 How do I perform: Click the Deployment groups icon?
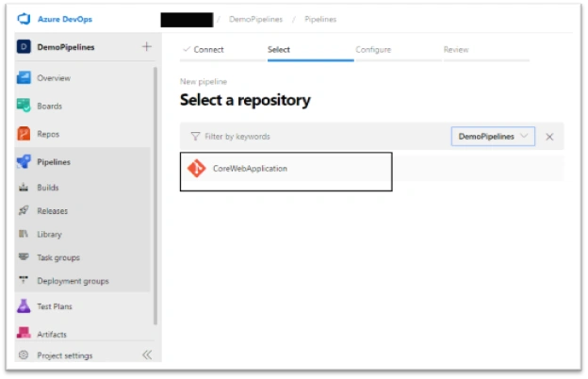[24, 280]
